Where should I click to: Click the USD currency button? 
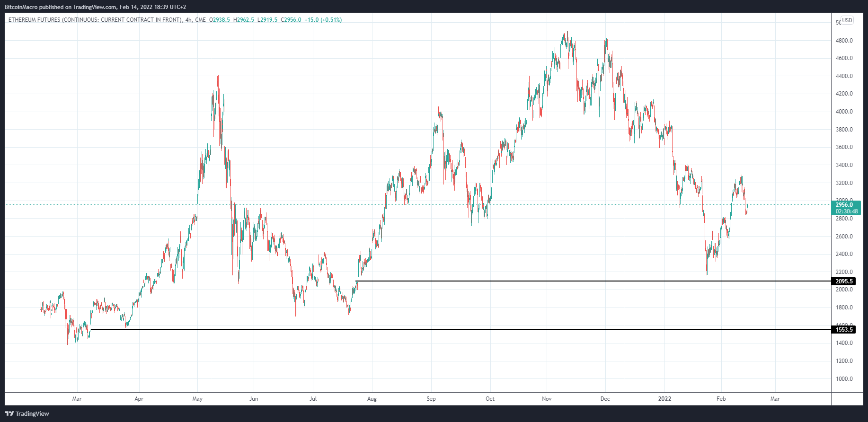(847, 20)
